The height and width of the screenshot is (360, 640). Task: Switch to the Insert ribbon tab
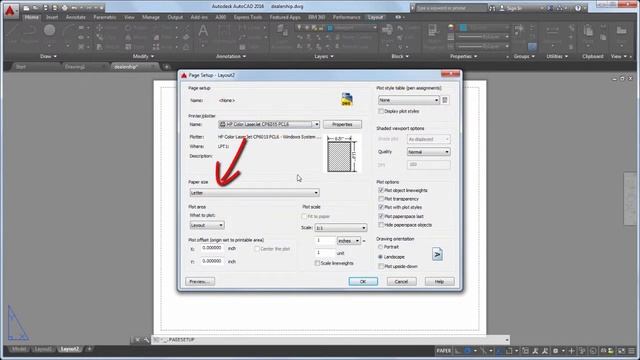pos(52,17)
